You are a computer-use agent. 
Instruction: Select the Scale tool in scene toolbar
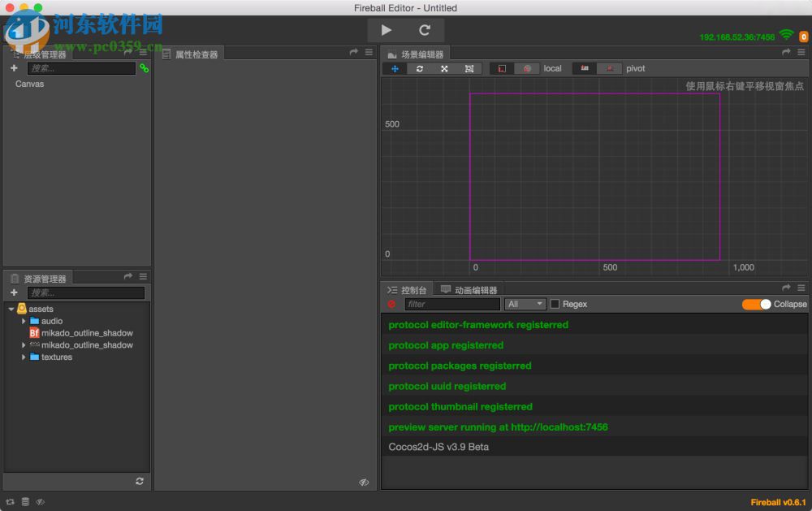(444, 68)
